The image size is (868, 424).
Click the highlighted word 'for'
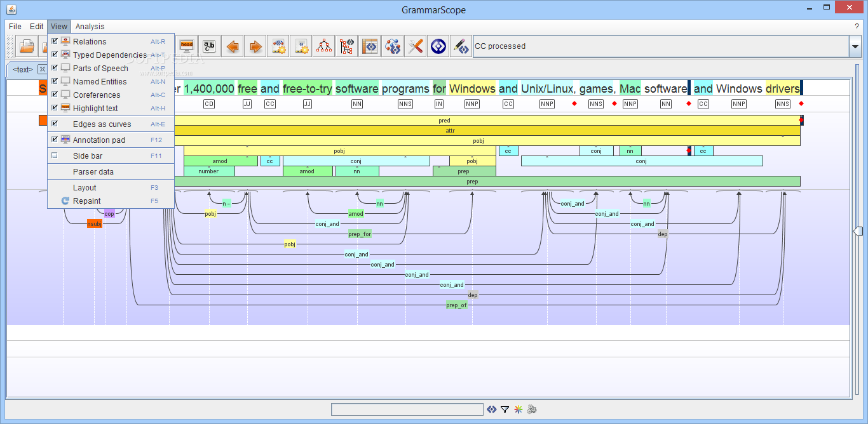coord(439,89)
